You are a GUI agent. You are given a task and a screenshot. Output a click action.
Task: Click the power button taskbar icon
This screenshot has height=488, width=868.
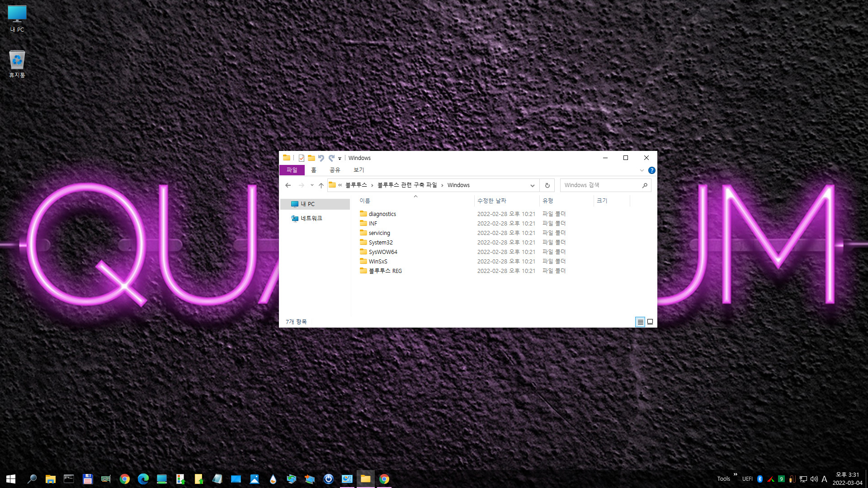pyautogui.click(x=328, y=479)
